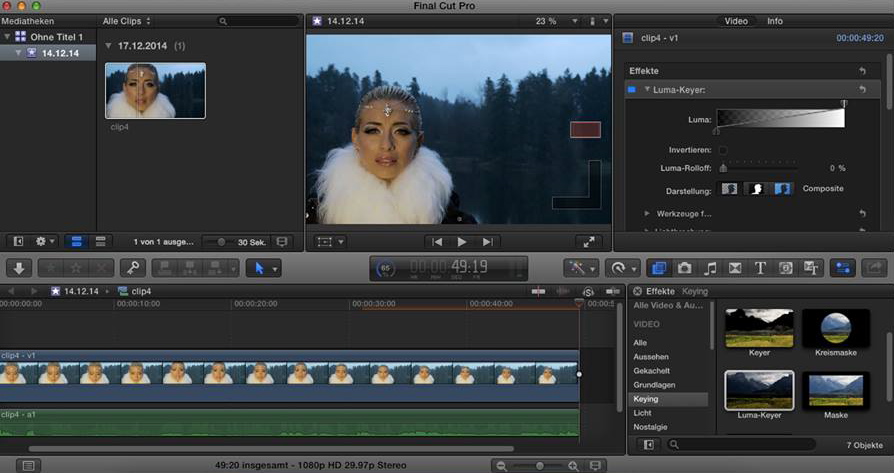894x473 pixels.
Task: Click the Enhancements magic wand icon
Action: pos(576,268)
